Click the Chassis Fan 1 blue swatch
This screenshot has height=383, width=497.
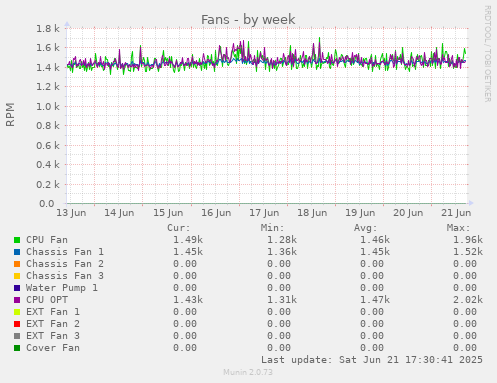[17, 252]
